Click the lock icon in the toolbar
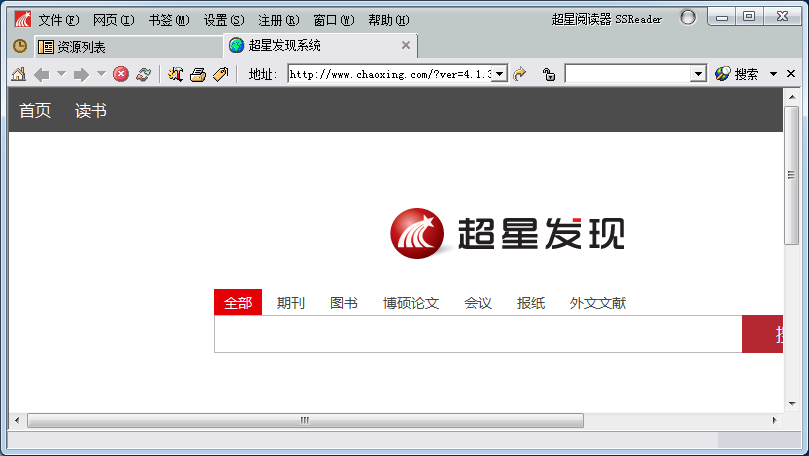The width and height of the screenshot is (809, 456). point(549,74)
